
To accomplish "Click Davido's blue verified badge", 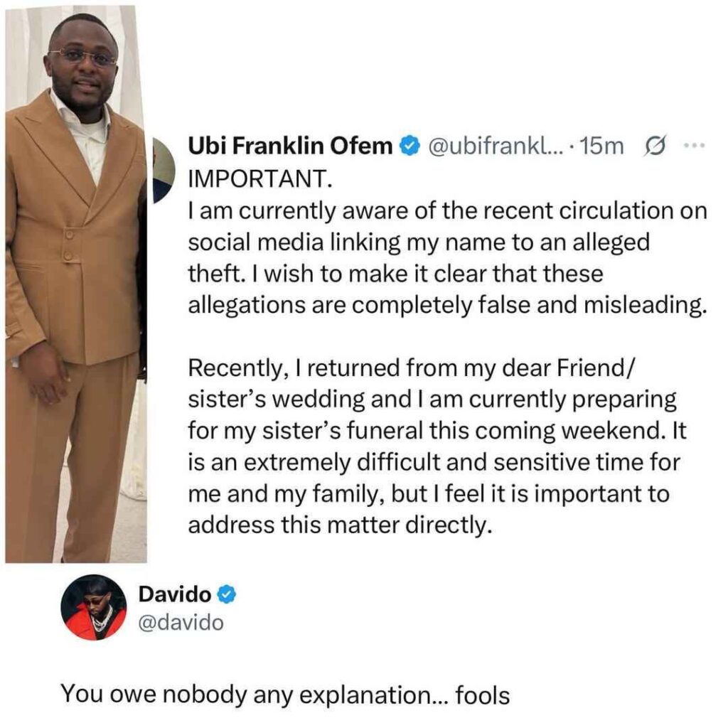I will [225, 594].
